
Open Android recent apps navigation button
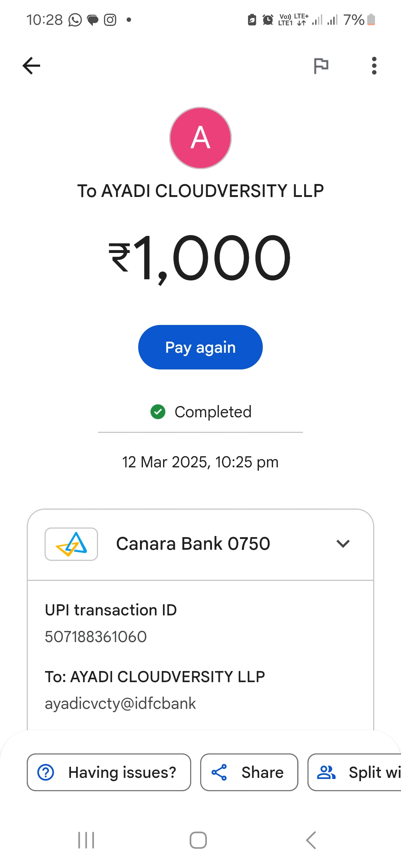86,840
